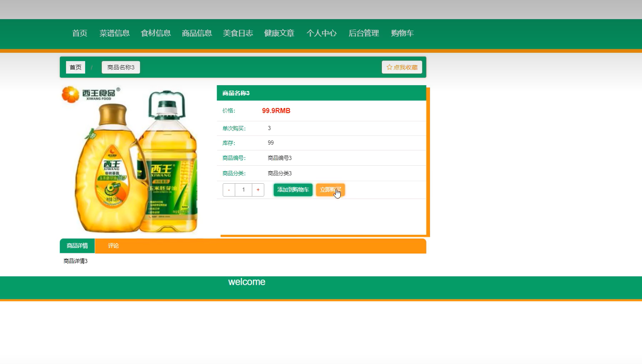Select the stock value 99

point(271,143)
